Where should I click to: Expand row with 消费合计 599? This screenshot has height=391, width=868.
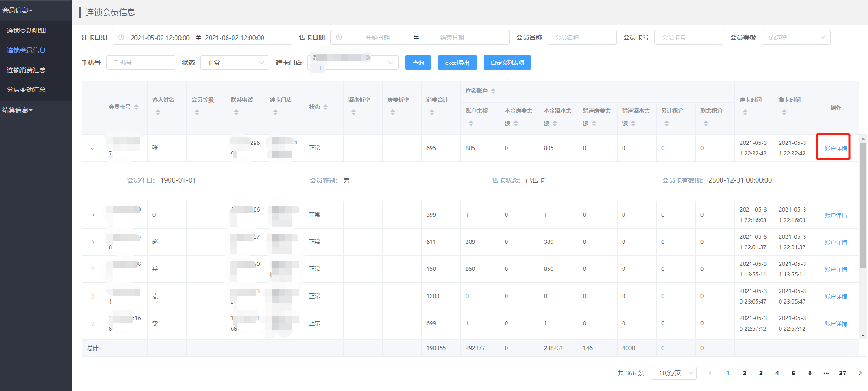click(x=93, y=215)
